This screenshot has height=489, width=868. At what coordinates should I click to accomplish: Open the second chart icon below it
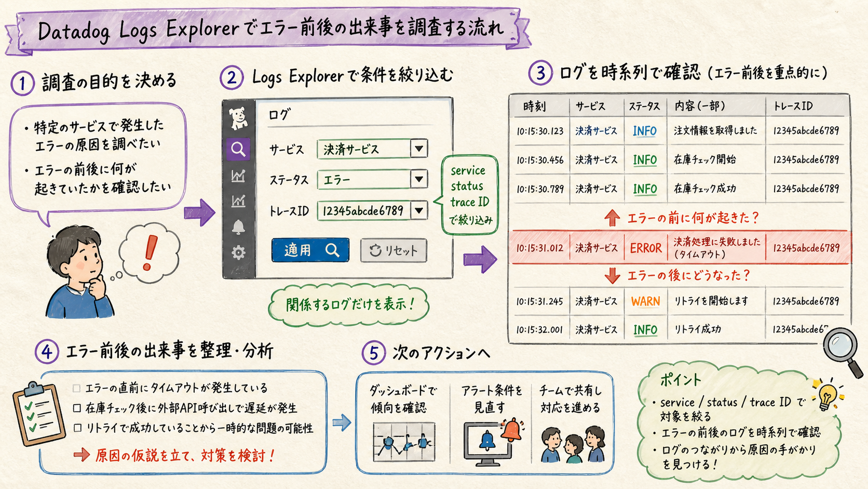click(238, 201)
